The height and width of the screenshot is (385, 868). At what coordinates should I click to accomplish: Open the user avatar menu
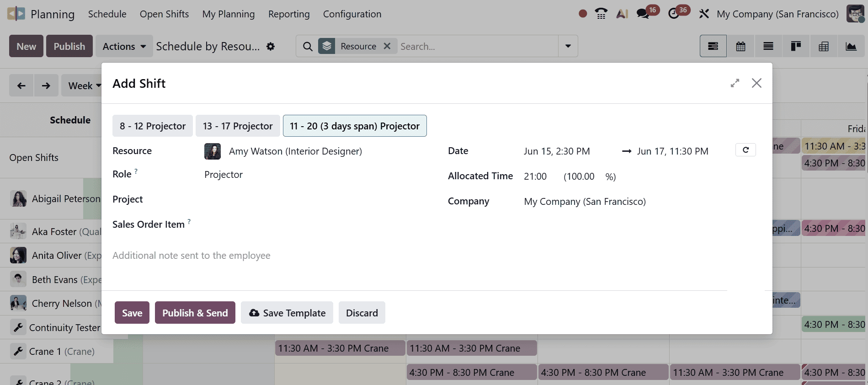[855, 14]
